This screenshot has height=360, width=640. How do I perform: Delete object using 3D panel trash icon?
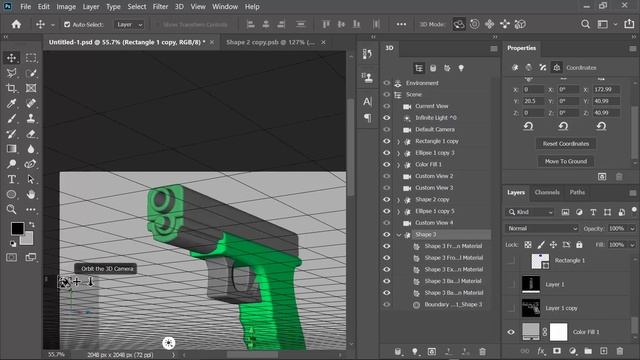482,351
